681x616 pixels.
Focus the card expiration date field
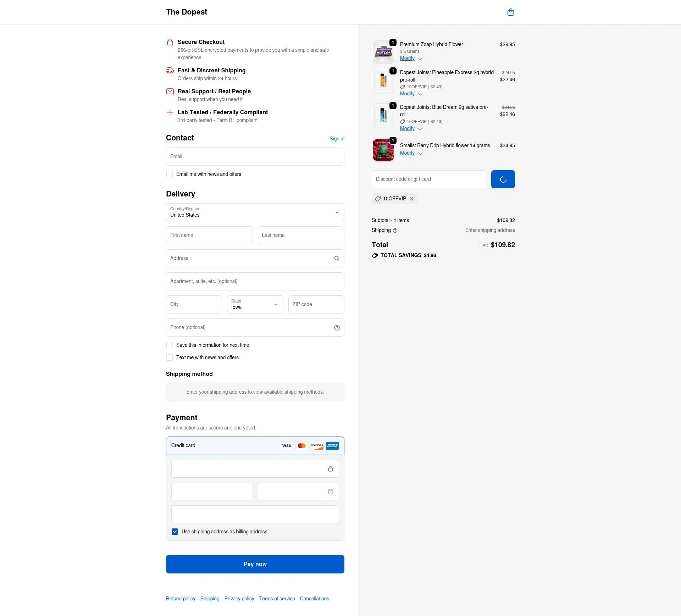point(212,492)
